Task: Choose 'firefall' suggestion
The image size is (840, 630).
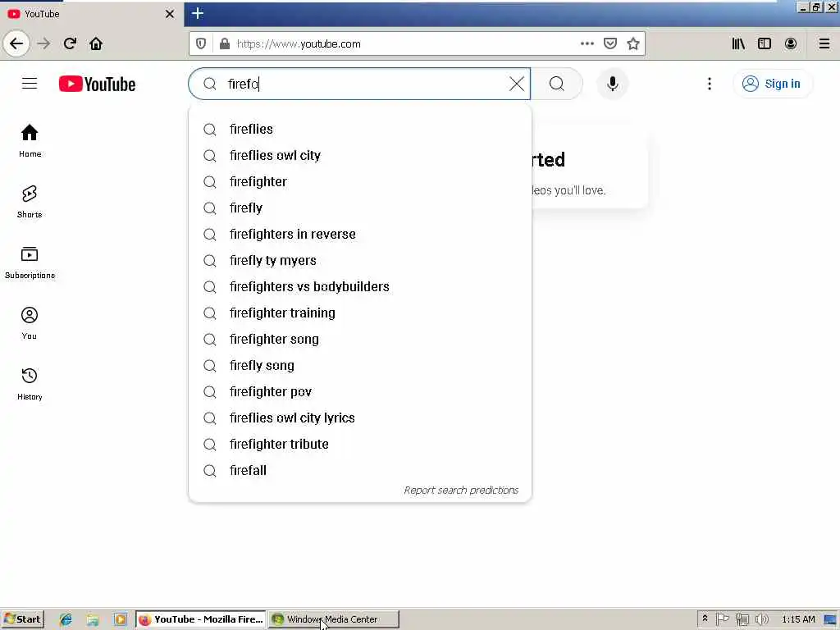Action: (360, 470)
